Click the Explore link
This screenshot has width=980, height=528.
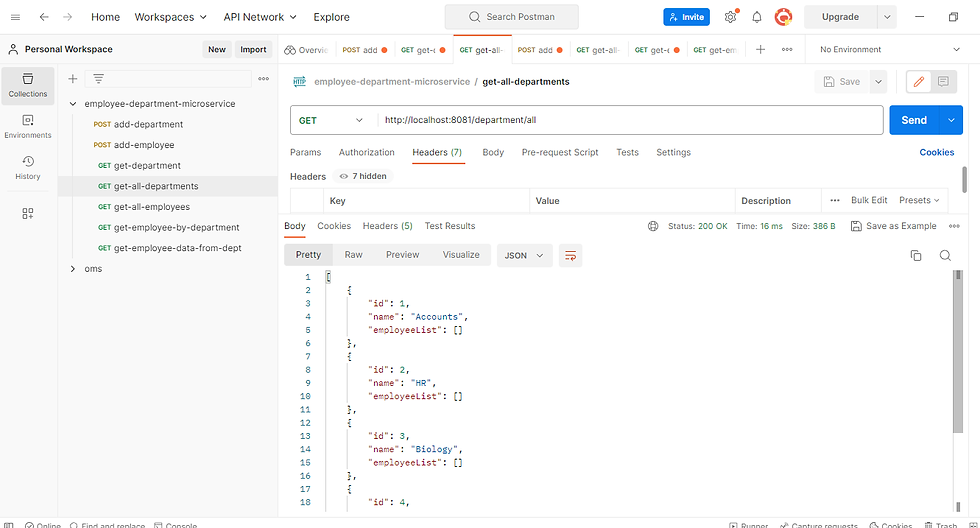(331, 17)
